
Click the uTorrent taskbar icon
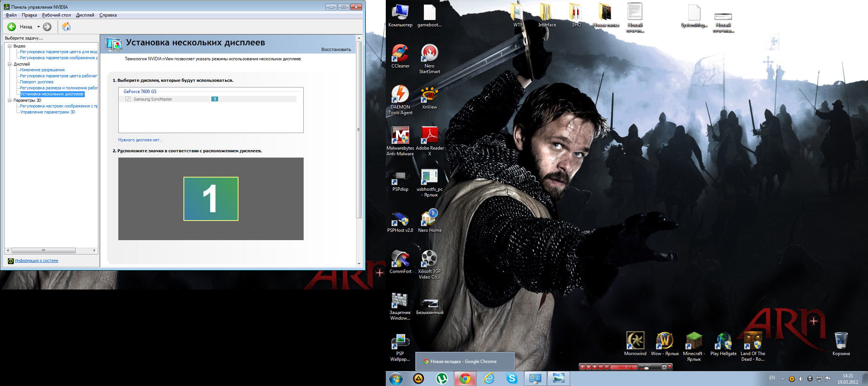(442, 378)
